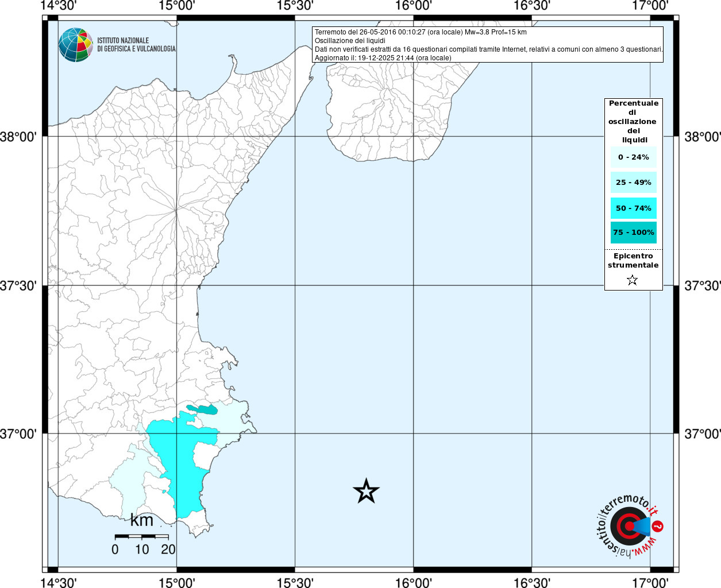
Task: Click the left axis label 38°00'
Action: tap(18, 137)
